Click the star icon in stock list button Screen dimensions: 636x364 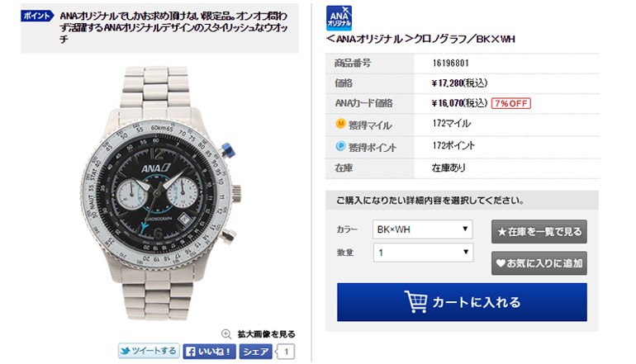point(501,232)
